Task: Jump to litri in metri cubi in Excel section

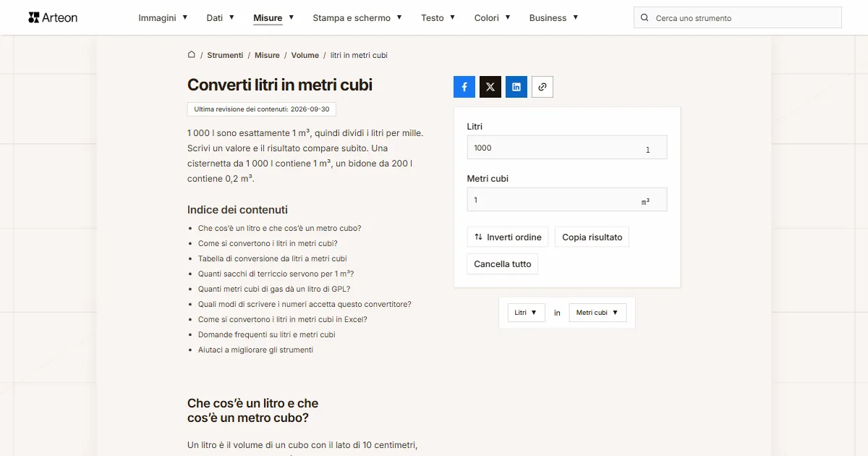Action: pos(283,319)
